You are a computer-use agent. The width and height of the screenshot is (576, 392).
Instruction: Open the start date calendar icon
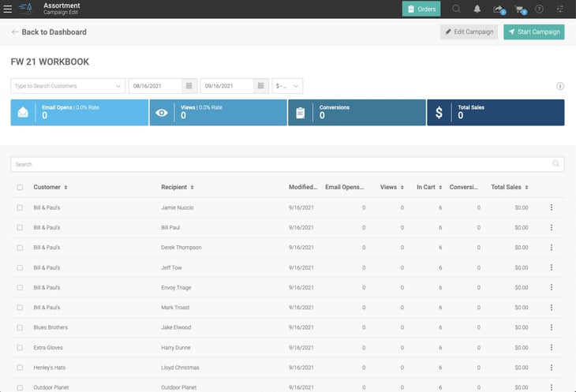[x=189, y=86]
